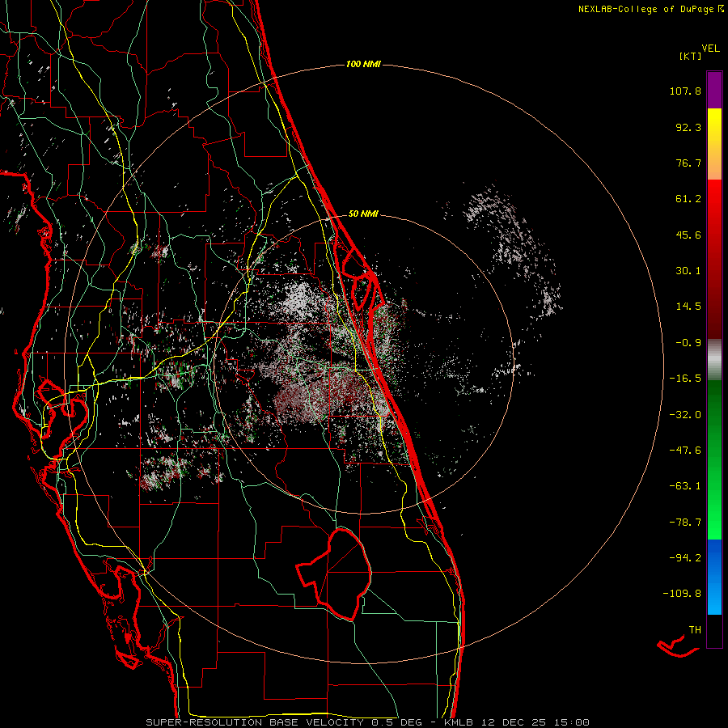
Task: Click the -47.6 scale value
Action: (685, 451)
